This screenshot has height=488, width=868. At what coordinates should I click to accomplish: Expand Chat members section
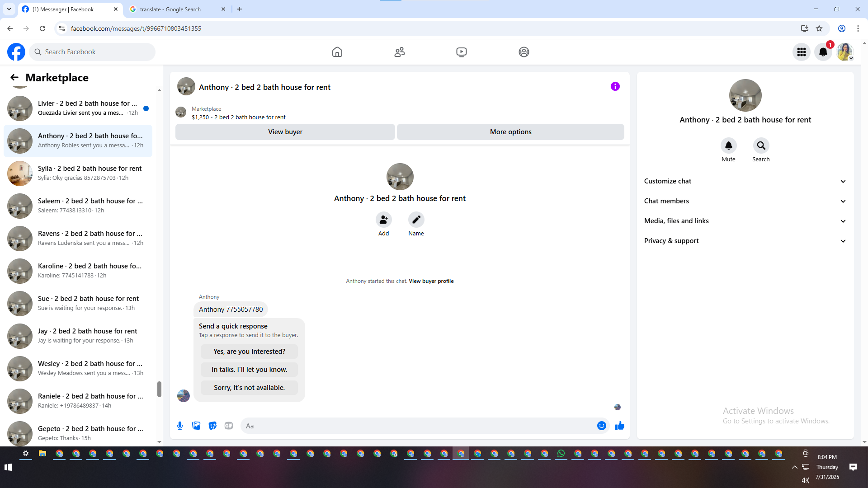[745, 201]
